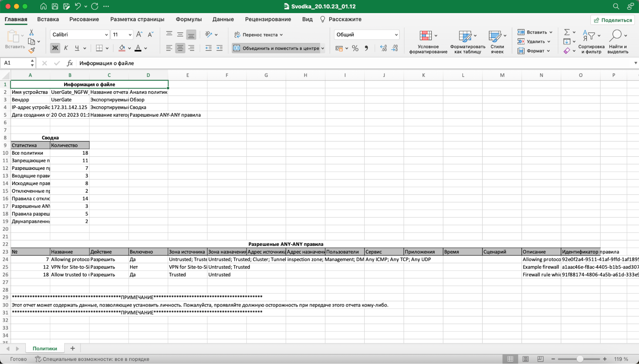Toggle center horizontal alignment

tap(180, 48)
